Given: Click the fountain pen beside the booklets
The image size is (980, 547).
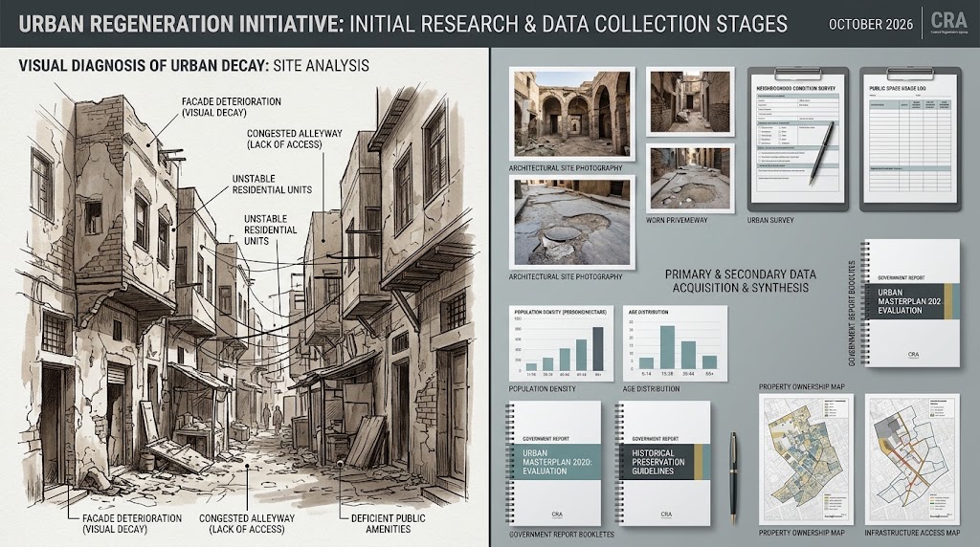Looking at the screenshot, I should tap(734, 478).
